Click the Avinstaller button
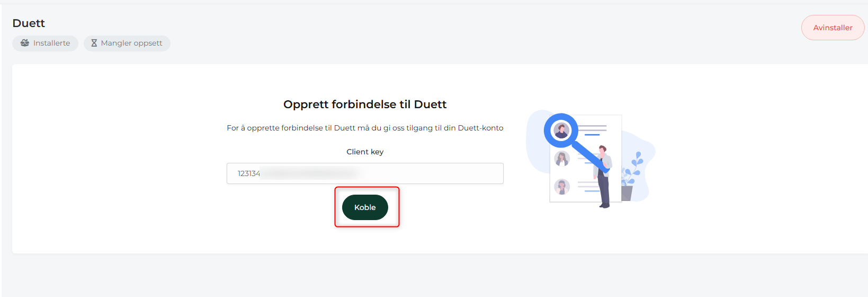Image resolution: width=868 pixels, height=297 pixels. click(x=833, y=28)
